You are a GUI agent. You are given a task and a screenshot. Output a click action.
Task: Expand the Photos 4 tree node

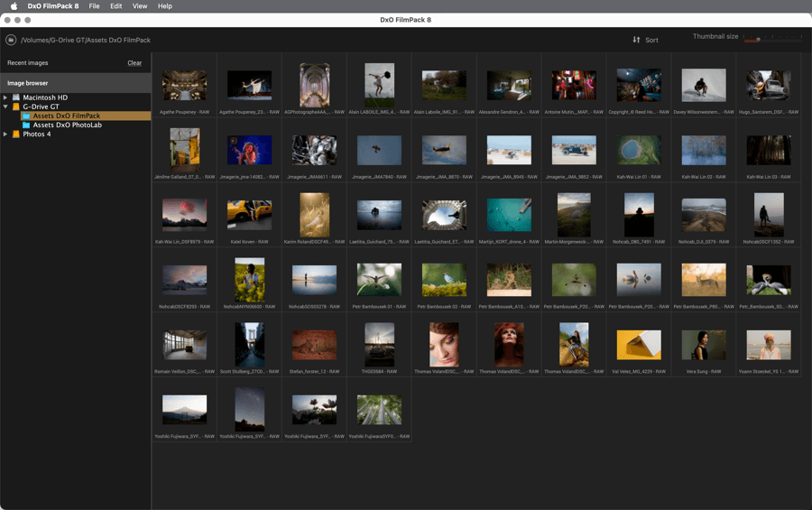tap(5, 134)
